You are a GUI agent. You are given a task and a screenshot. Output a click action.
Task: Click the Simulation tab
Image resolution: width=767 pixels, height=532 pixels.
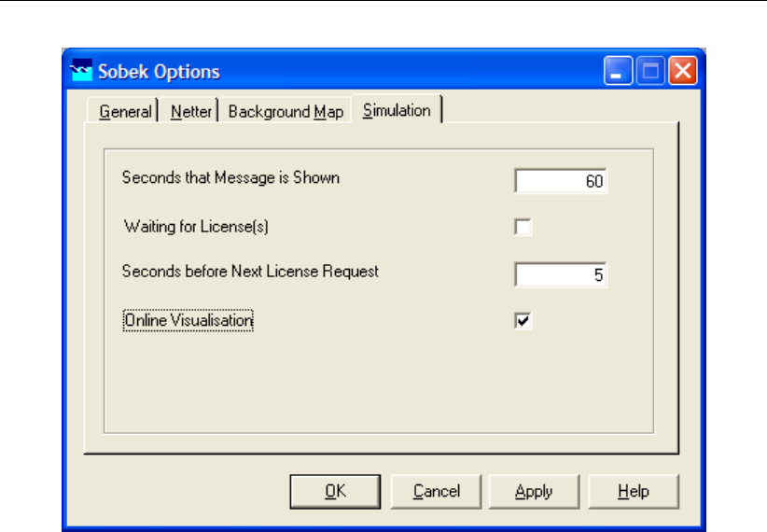click(397, 109)
